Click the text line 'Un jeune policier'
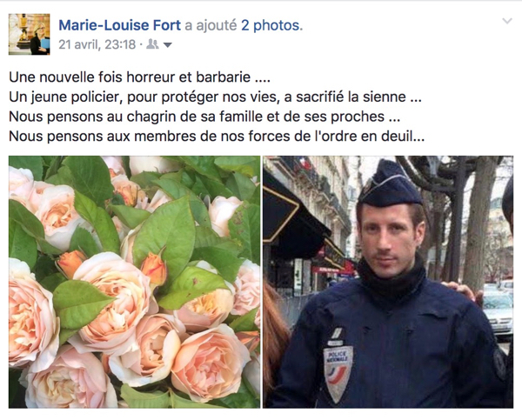Image resolution: width=522 pixels, height=420 pixels. point(215,97)
